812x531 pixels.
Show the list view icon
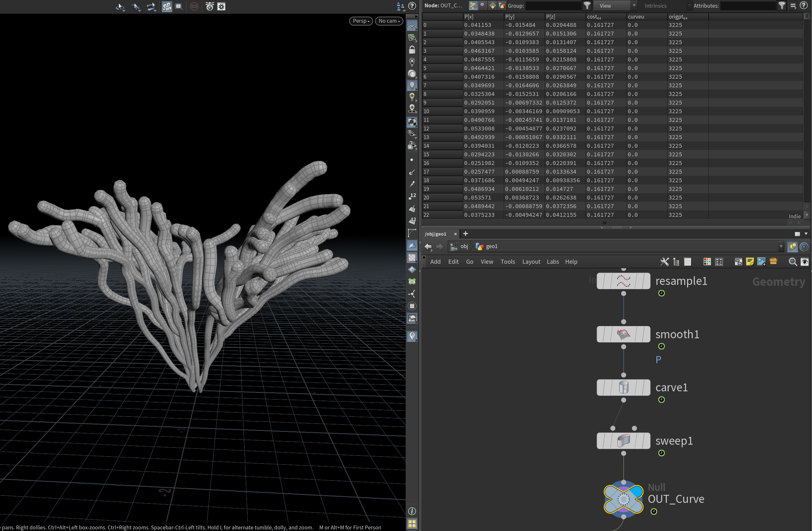[x=688, y=262]
